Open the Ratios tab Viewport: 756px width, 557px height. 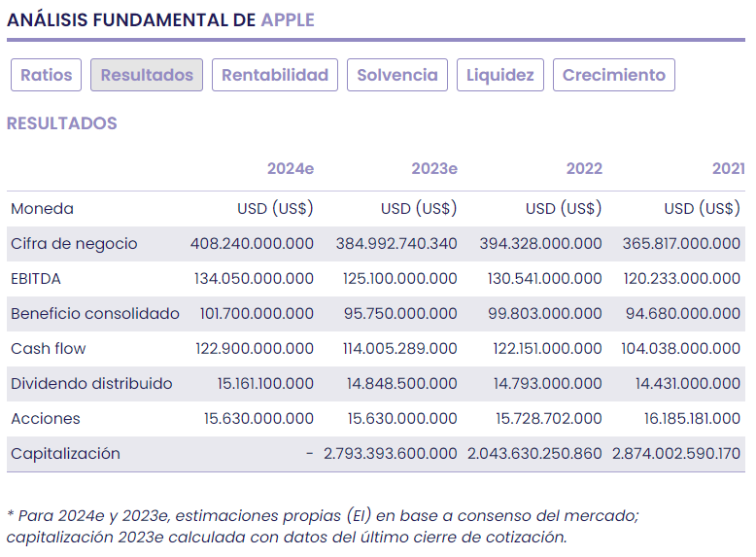(47, 75)
